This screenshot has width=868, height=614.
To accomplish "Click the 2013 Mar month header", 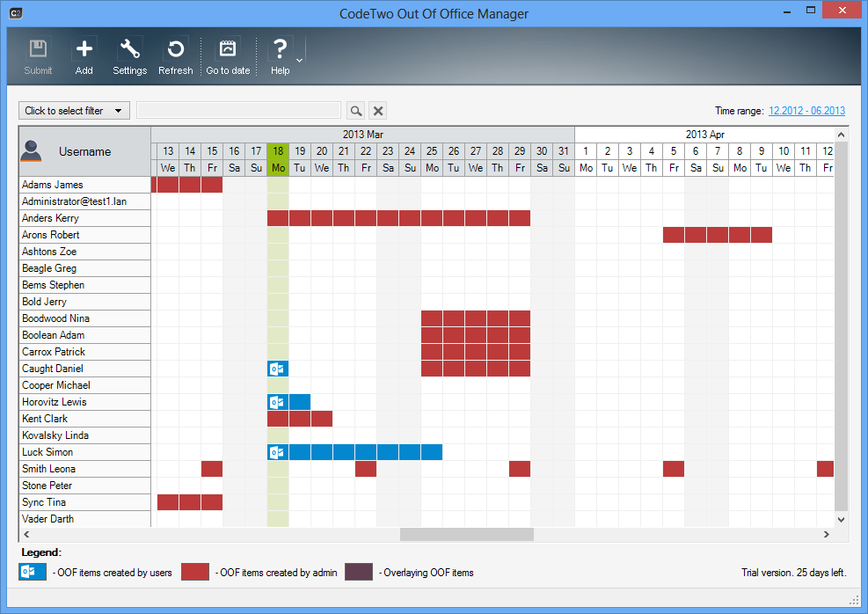I will [x=362, y=135].
